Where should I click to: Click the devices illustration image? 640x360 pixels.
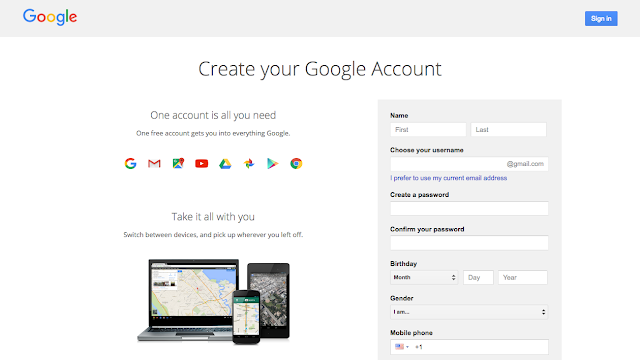pos(213,301)
